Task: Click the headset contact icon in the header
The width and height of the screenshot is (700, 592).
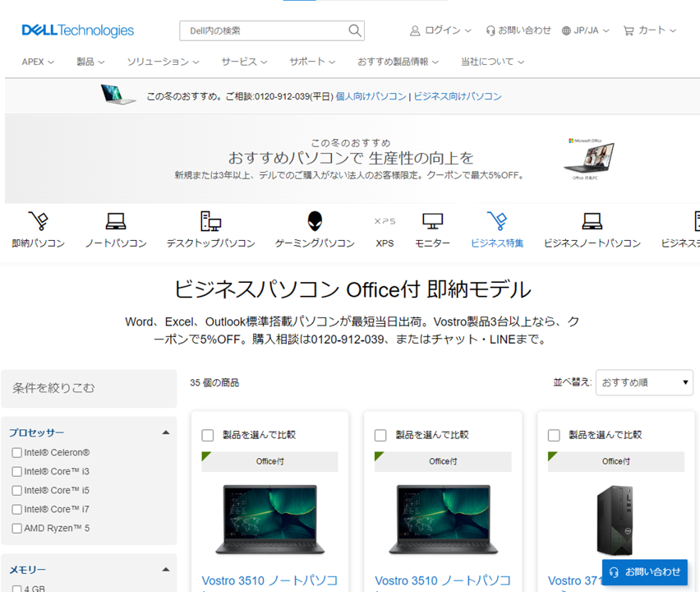Action: pos(490,30)
